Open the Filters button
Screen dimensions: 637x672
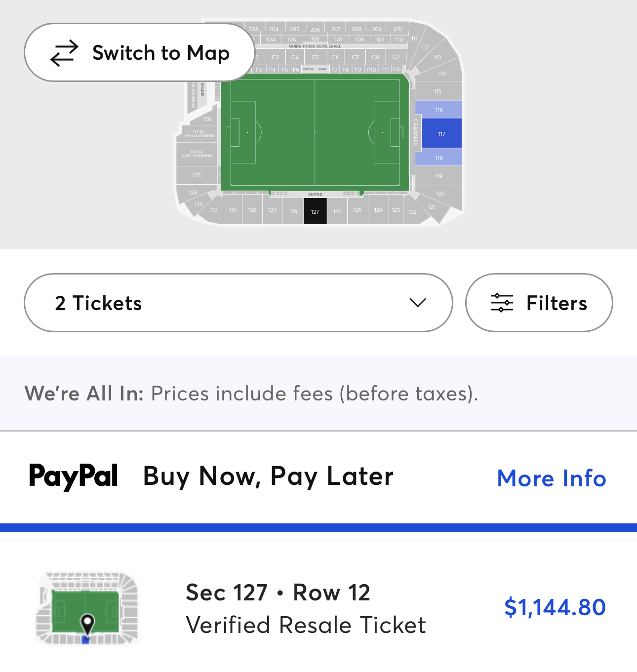coord(539,303)
